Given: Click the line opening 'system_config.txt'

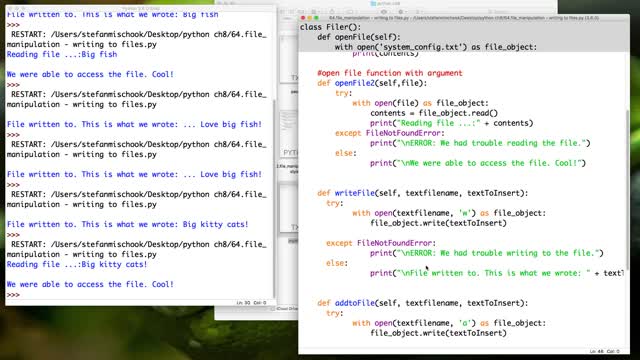Looking at the screenshot, I should pyautogui.click(x=436, y=47).
